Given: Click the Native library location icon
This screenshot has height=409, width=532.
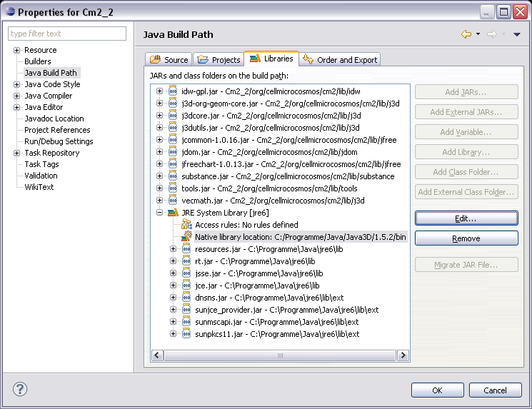Looking at the screenshot, I should pyautogui.click(x=186, y=236).
